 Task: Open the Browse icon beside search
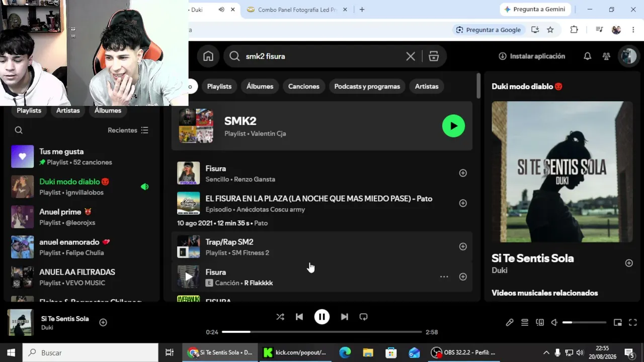pos(434,56)
